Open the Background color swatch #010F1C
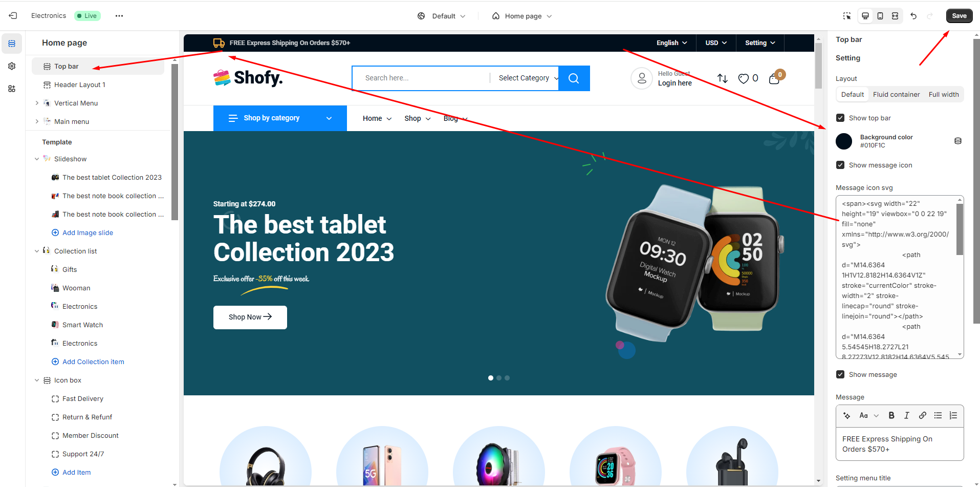 (844, 141)
